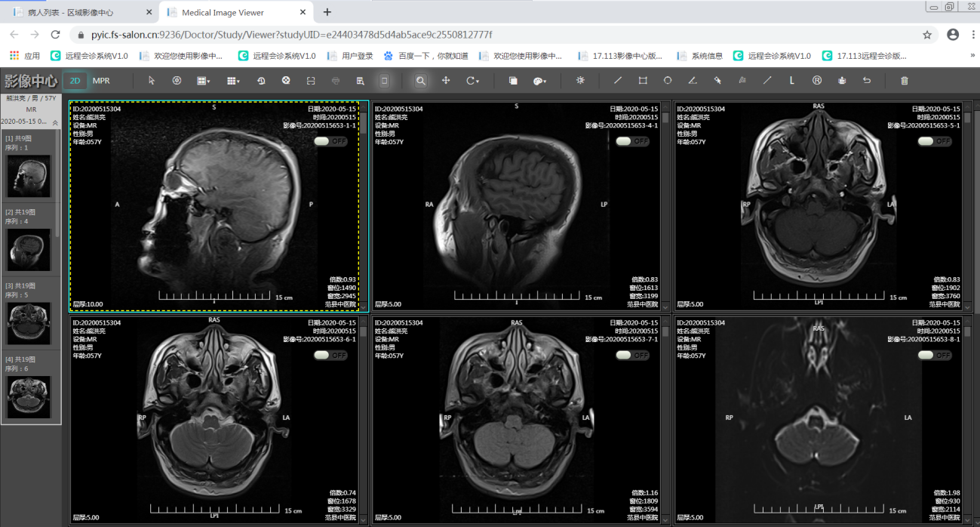Image resolution: width=980 pixels, height=527 pixels.
Task: Pick the ellipse ROI measurement tool
Action: (x=668, y=81)
